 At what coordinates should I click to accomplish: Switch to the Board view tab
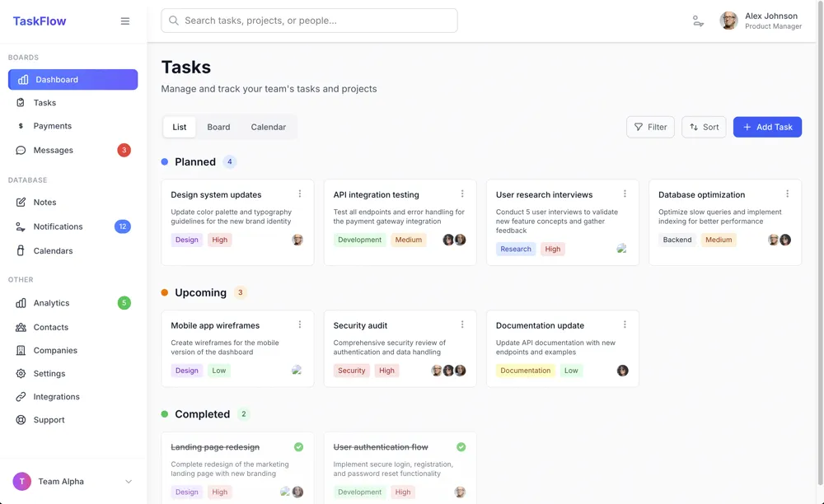click(x=218, y=127)
